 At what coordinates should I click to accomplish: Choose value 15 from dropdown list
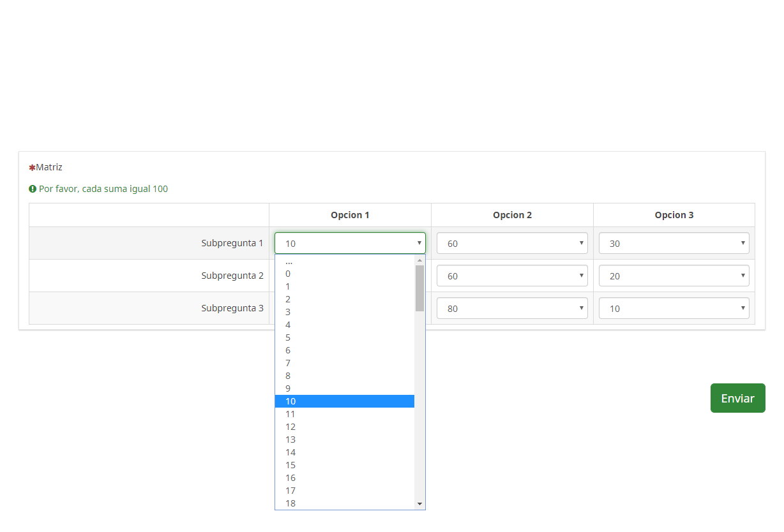click(345, 465)
